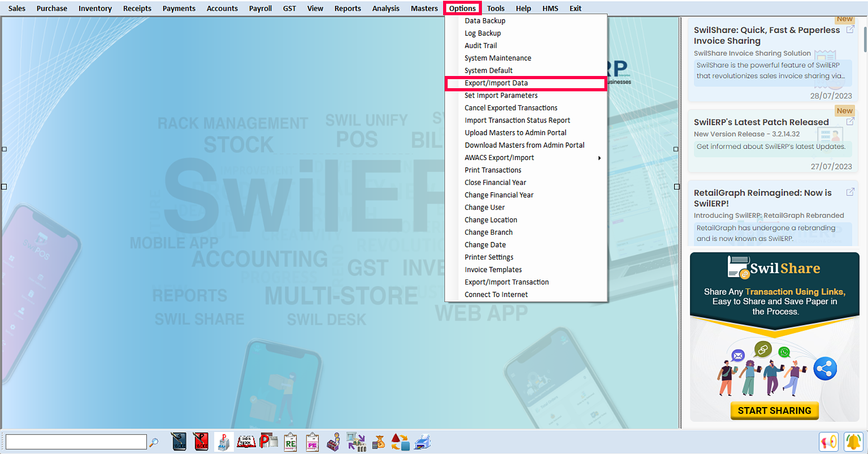The image size is (868, 454).
Task: Open the Masters menu
Action: [x=424, y=8]
